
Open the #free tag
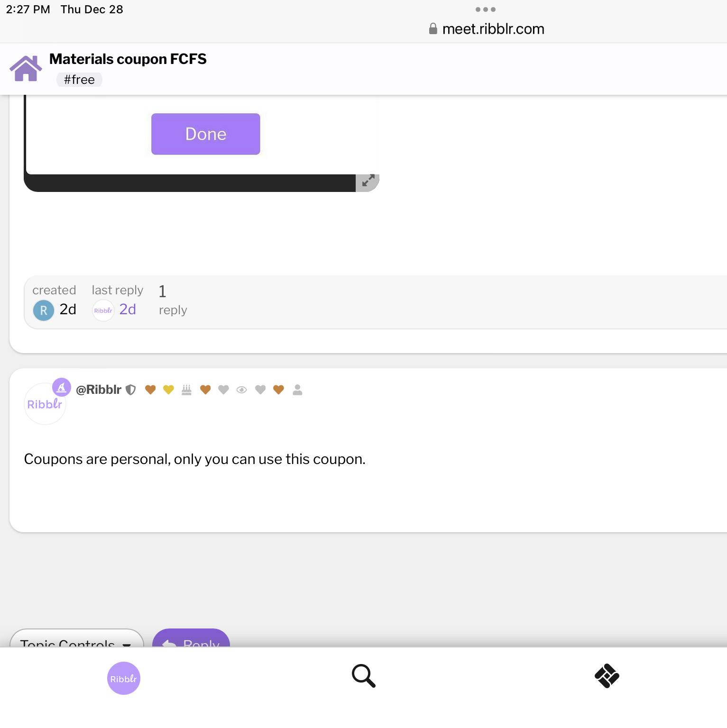pyautogui.click(x=79, y=80)
